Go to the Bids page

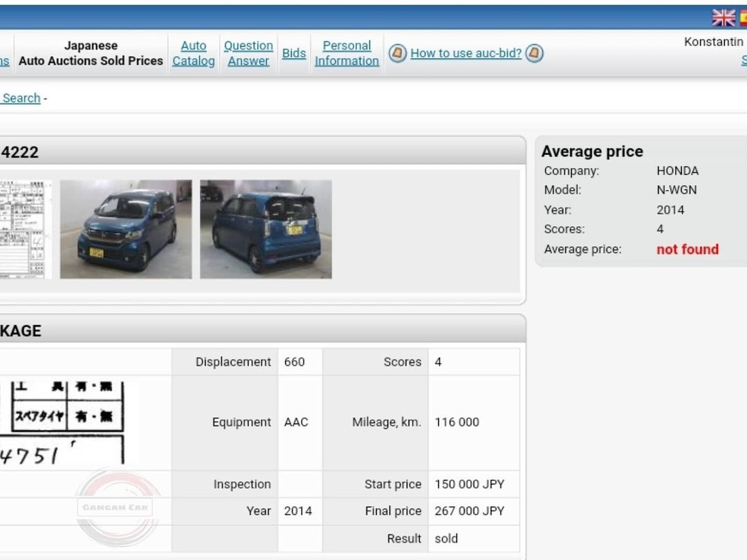(x=294, y=53)
